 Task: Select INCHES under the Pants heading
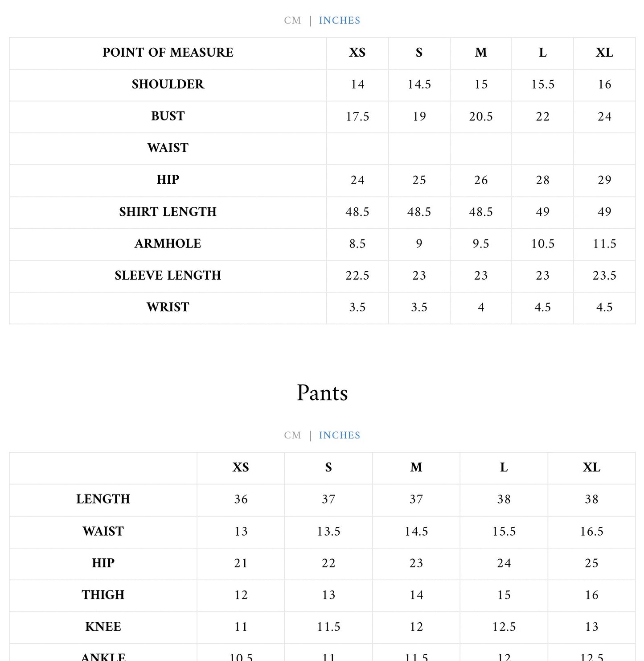pos(339,435)
